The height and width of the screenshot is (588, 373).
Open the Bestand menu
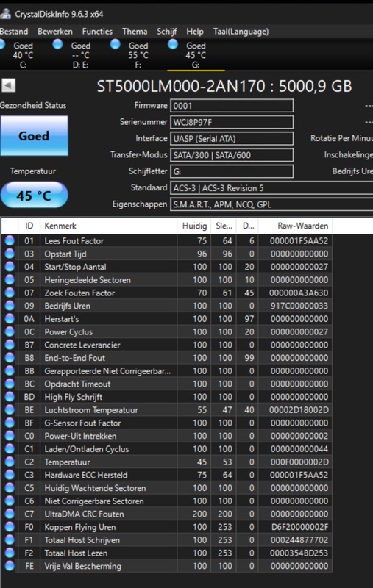coord(14,32)
